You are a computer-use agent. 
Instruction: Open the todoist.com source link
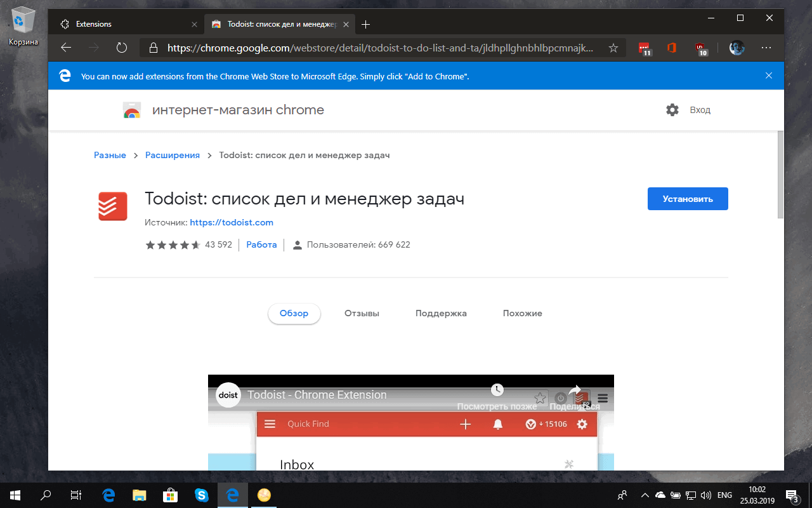(x=232, y=222)
